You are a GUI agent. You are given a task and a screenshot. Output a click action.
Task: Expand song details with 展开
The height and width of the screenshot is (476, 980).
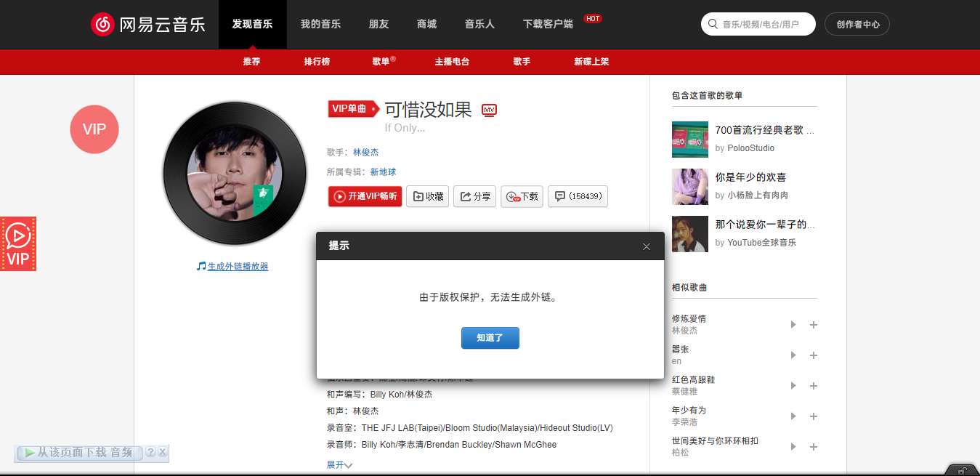click(339, 465)
